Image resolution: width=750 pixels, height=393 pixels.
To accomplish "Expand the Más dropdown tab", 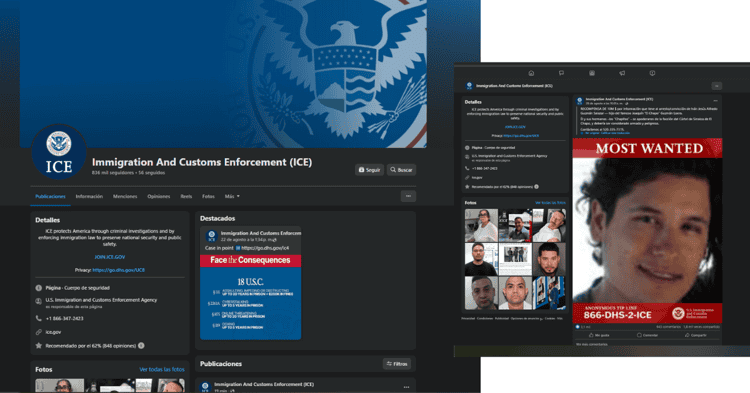I will tap(232, 196).
